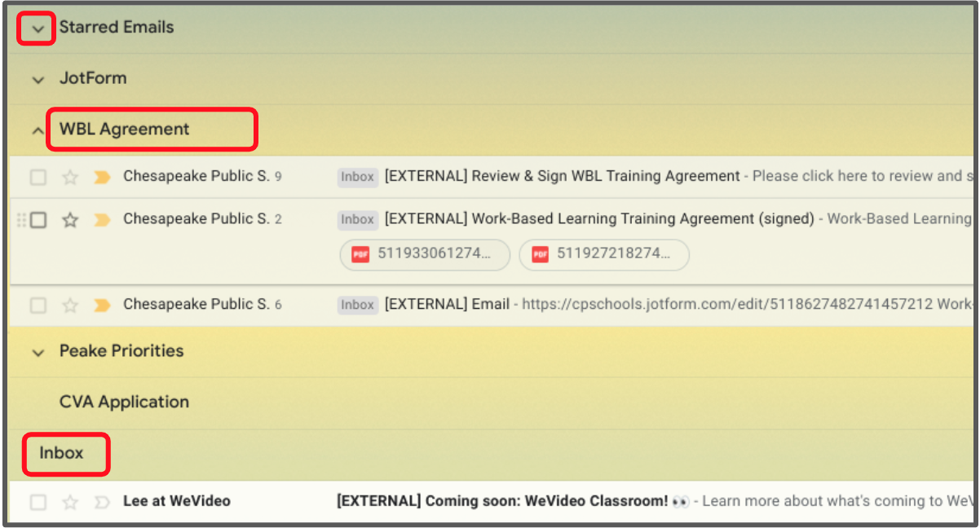Open the Peake Priorities section header

click(121, 351)
